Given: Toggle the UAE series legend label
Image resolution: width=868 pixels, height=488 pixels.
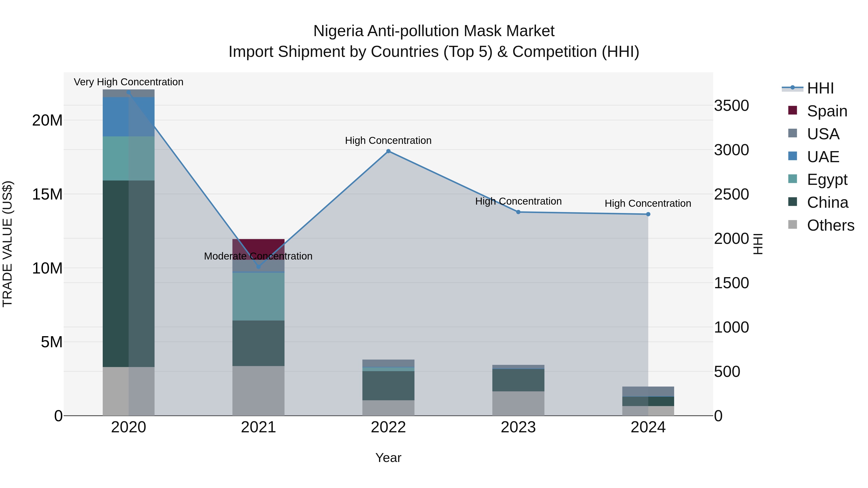Looking at the screenshot, I should (x=823, y=157).
